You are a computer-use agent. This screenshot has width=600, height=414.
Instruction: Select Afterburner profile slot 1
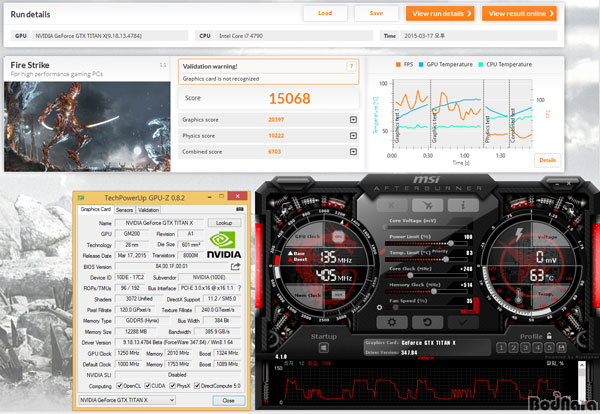point(501,347)
